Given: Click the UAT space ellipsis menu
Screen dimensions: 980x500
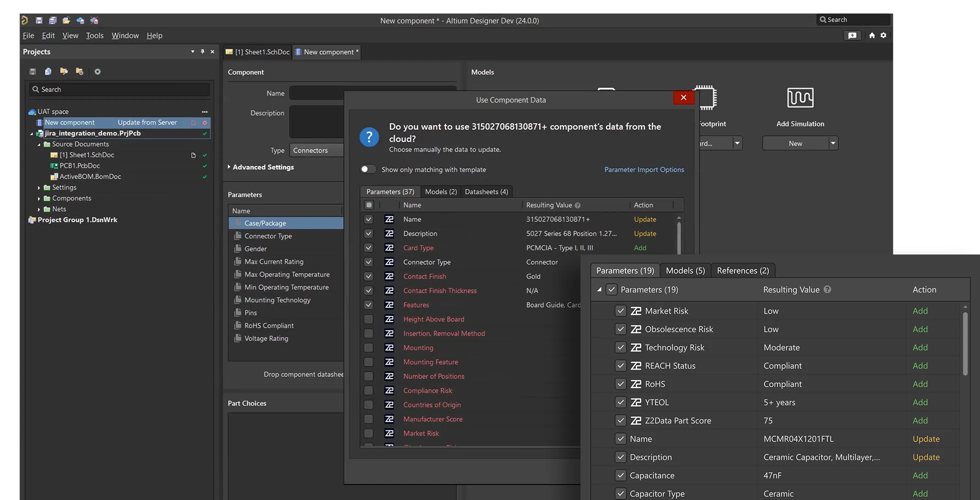Looking at the screenshot, I should click(x=204, y=111).
